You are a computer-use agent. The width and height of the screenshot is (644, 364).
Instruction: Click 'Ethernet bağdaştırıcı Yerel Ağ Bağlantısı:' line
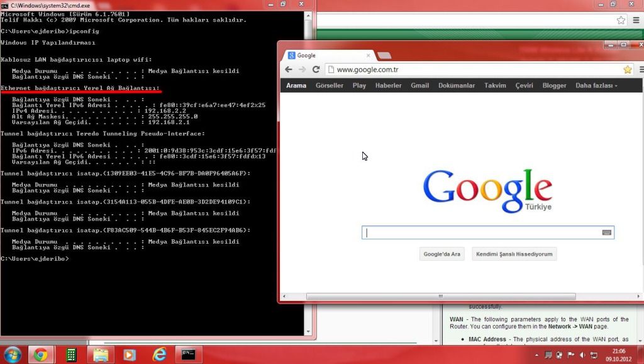(80, 88)
